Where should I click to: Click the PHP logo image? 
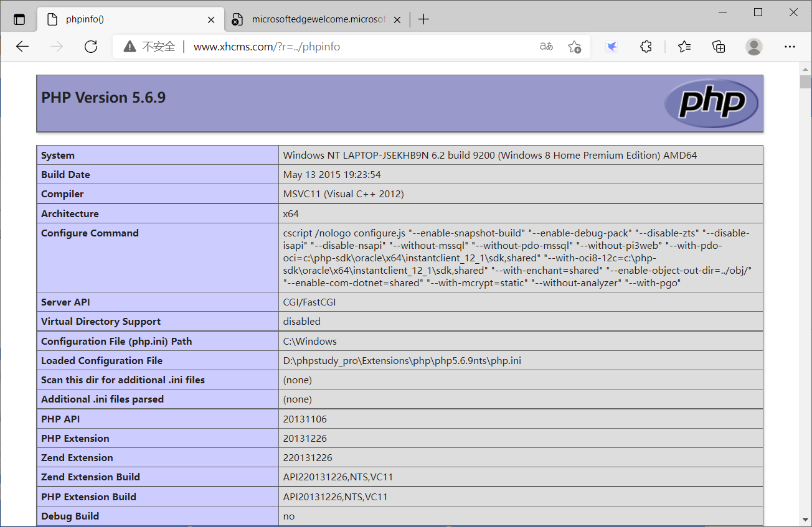[x=711, y=103]
